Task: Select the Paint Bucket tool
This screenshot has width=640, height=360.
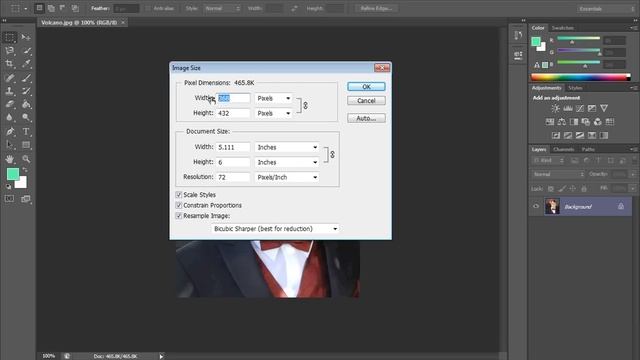Action: pyautogui.click(x=26, y=104)
